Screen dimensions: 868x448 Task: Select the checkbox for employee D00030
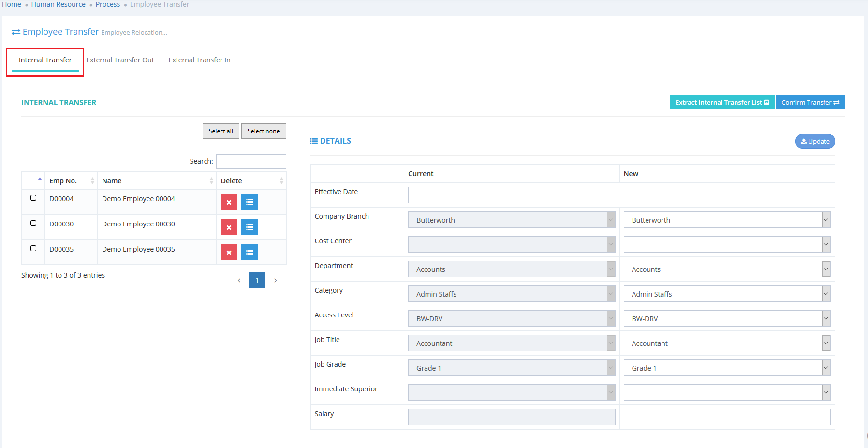click(33, 223)
